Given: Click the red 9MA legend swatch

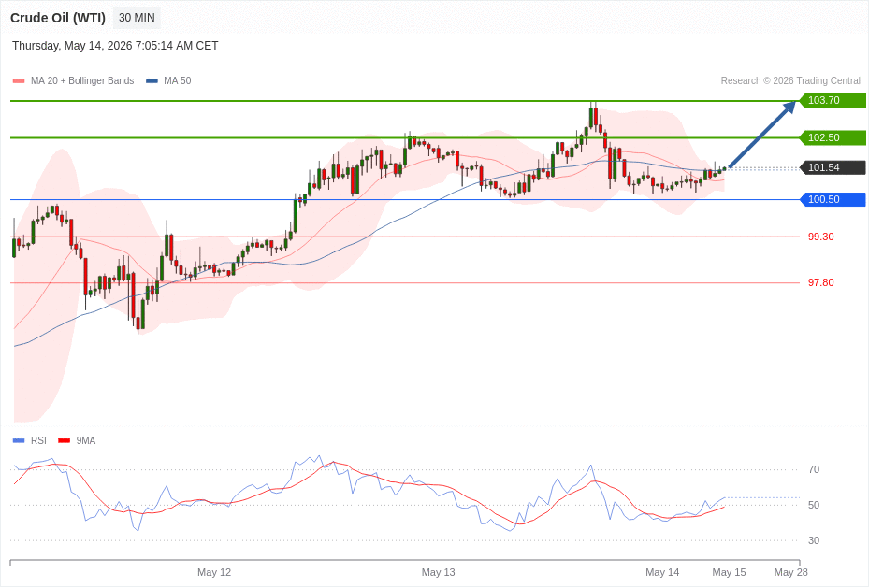Looking at the screenshot, I should coord(64,440).
